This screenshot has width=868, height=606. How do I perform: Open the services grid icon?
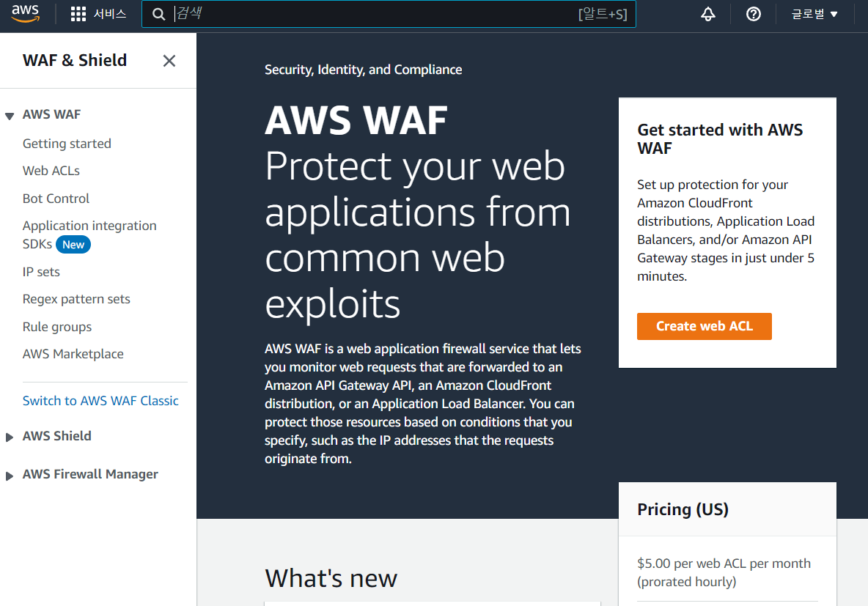tap(78, 14)
